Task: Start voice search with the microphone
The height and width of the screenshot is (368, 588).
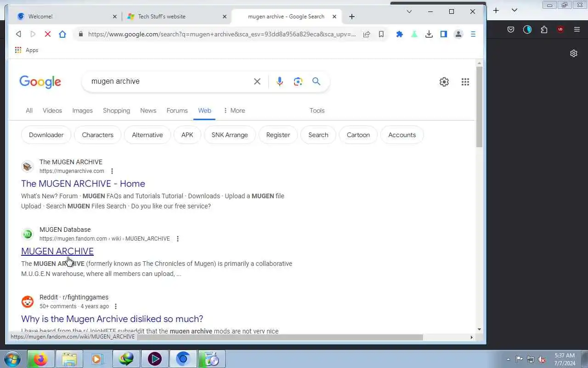Action: 280,81
